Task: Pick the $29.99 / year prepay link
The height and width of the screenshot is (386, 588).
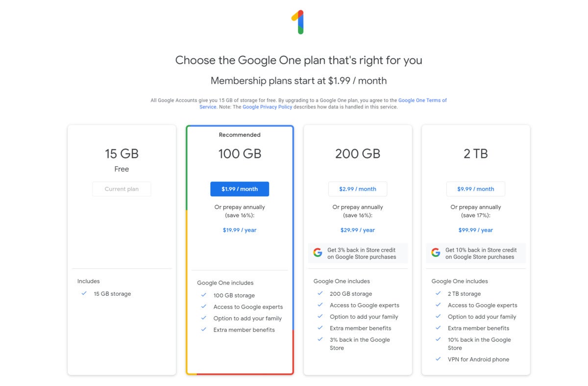Action: [x=358, y=230]
